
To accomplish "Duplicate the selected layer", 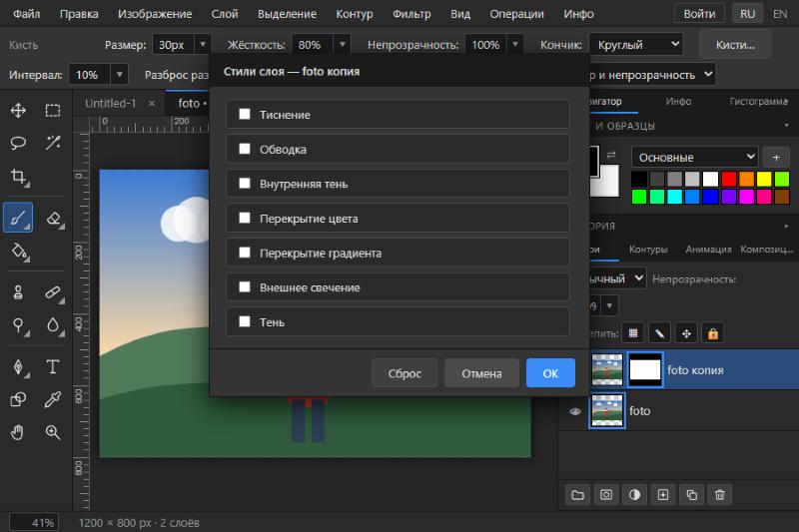I will [x=691, y=495].
